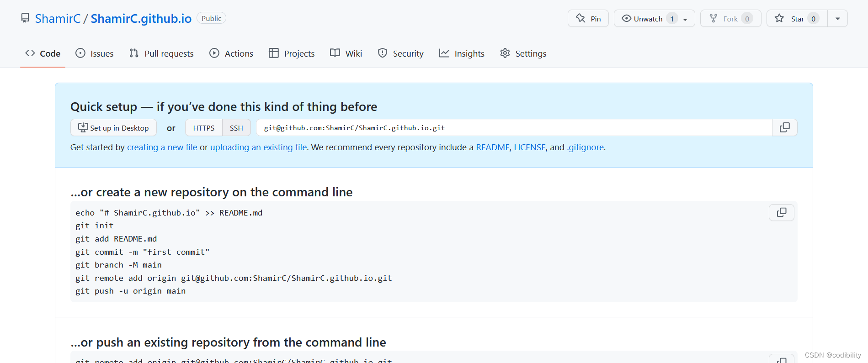Open the ShamirC owner profile link
868x363 pixels.
(58, 18)
